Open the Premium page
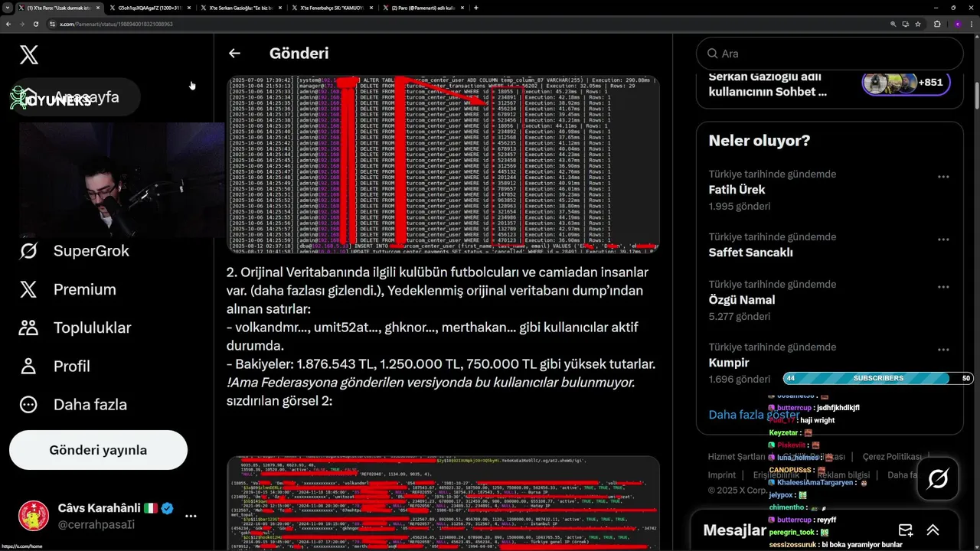Viewport: 980px width, 551px height. (x=67, y=289)
